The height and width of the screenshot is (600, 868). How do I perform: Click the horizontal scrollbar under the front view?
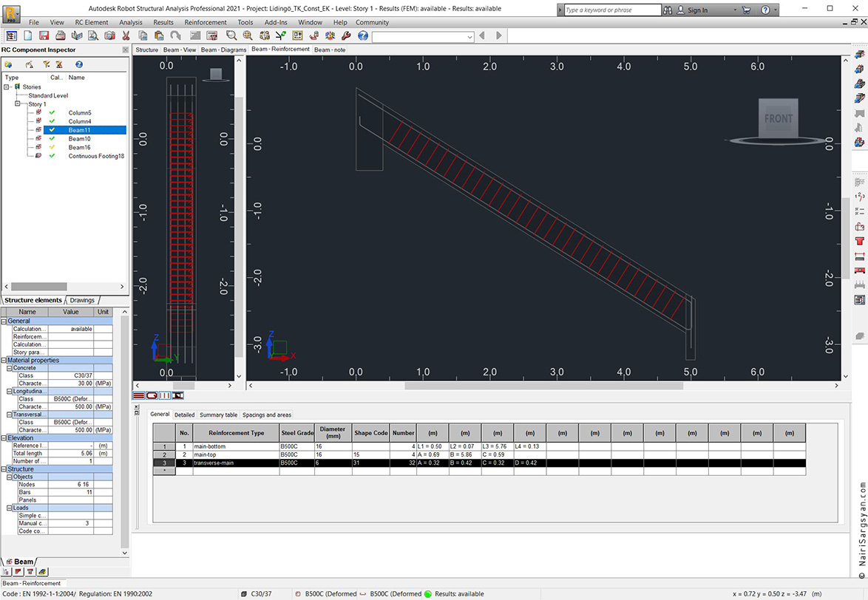[543, 386]
